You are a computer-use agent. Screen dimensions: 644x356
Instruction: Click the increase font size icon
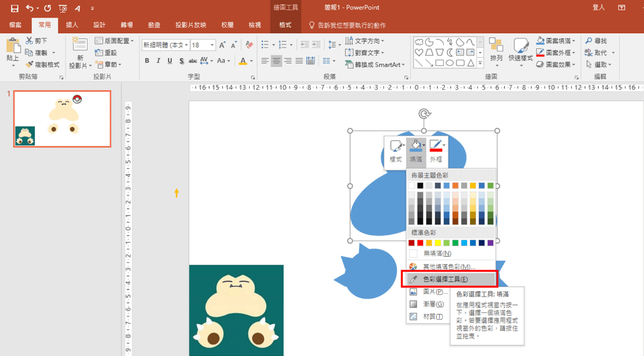tap(222, 45)
